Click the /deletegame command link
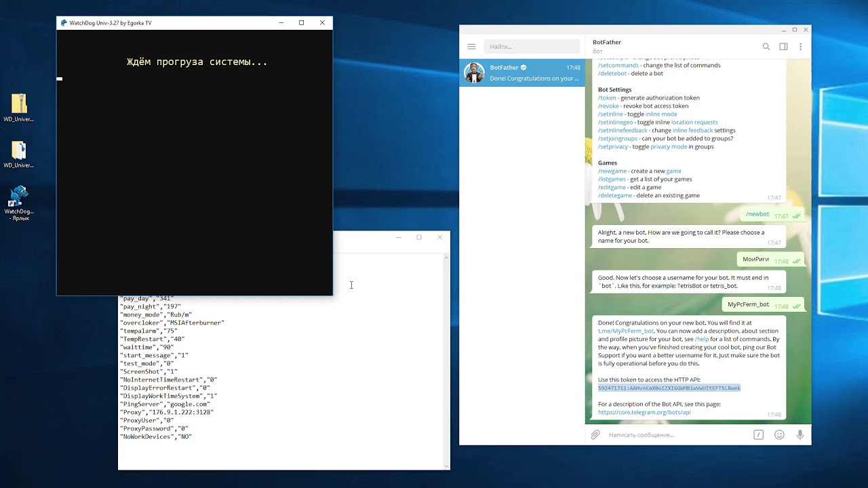Viewport: 868px width, 488px height. pos(615,195)
